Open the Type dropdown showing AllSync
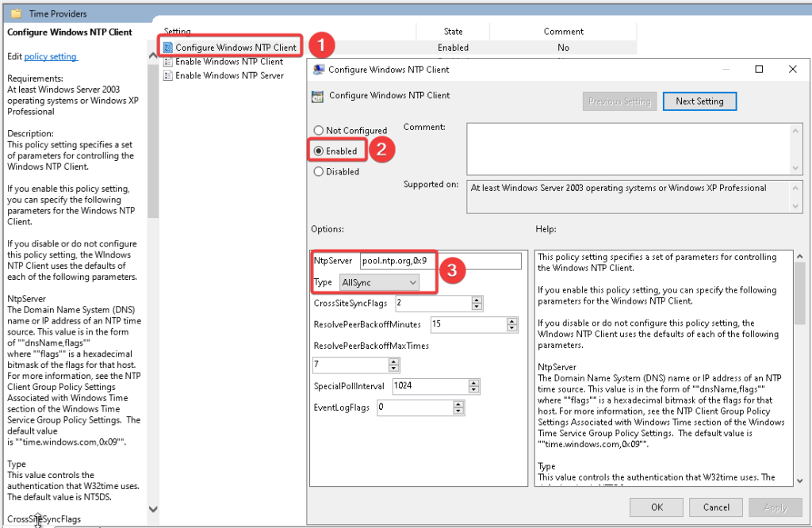The height and width of the screenshot is (528, 812). [x=378, y=282]
